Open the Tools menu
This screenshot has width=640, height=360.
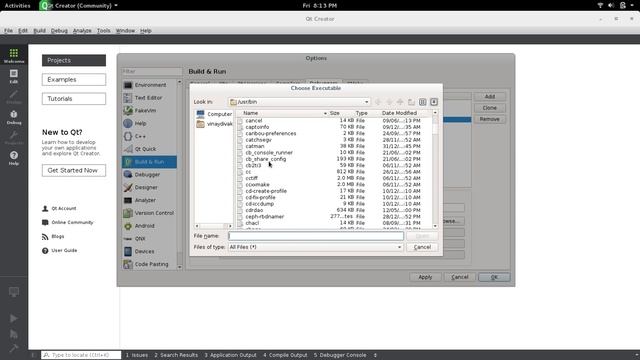[x=103, y=31]
